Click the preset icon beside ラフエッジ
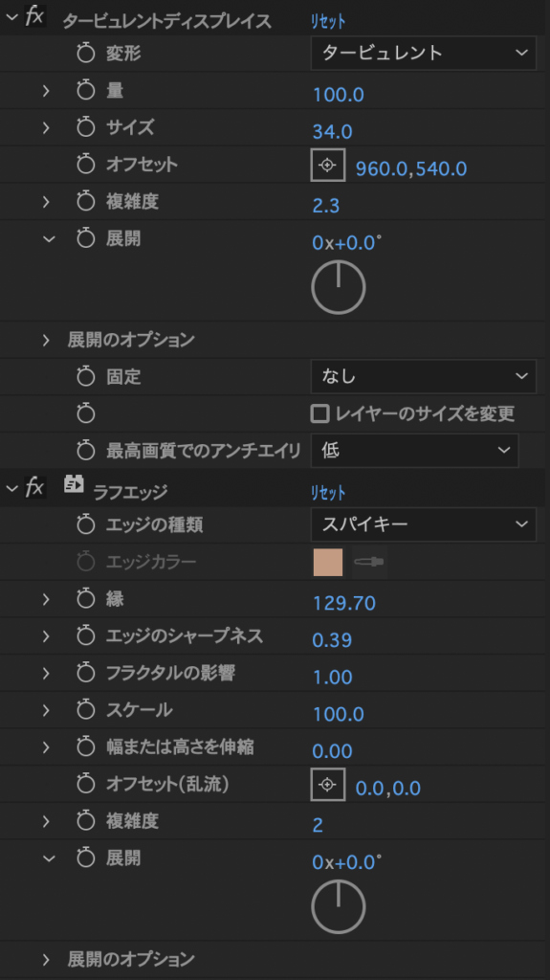The image size is (550, 980). pos(74,485)
